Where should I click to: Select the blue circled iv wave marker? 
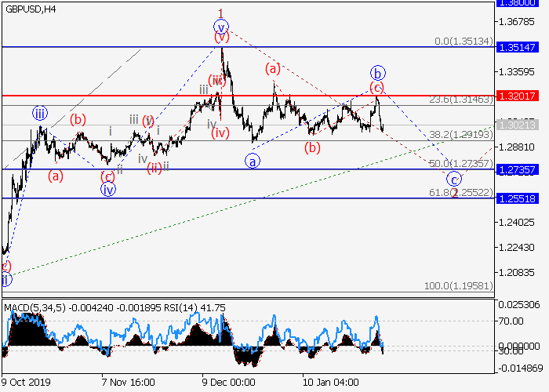tap(108, 189)
